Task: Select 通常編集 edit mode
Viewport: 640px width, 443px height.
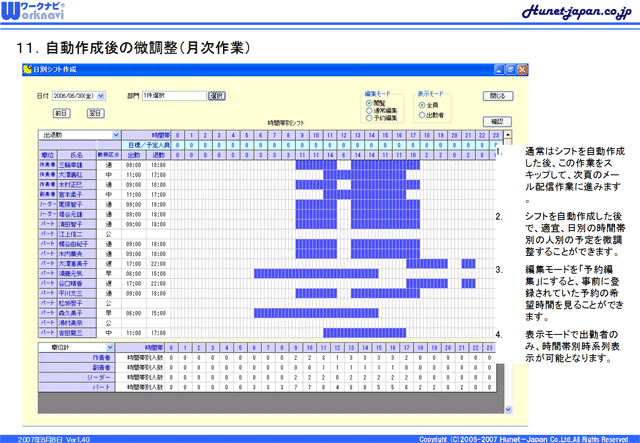Action: [369, 110]
